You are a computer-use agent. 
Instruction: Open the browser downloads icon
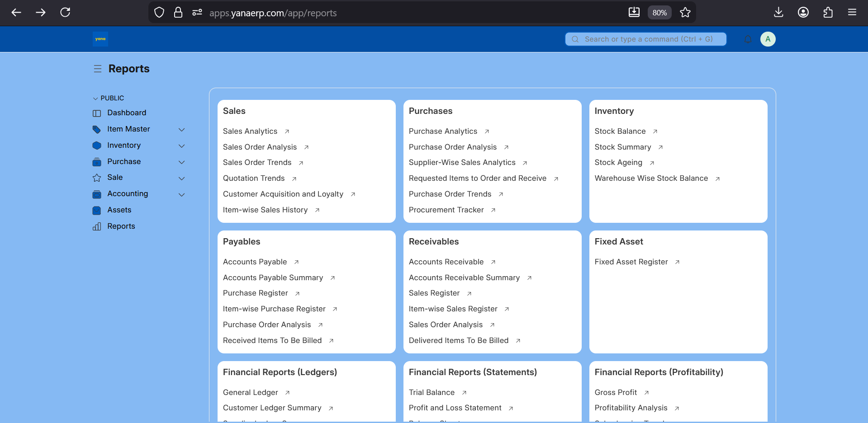click(778, 13)
